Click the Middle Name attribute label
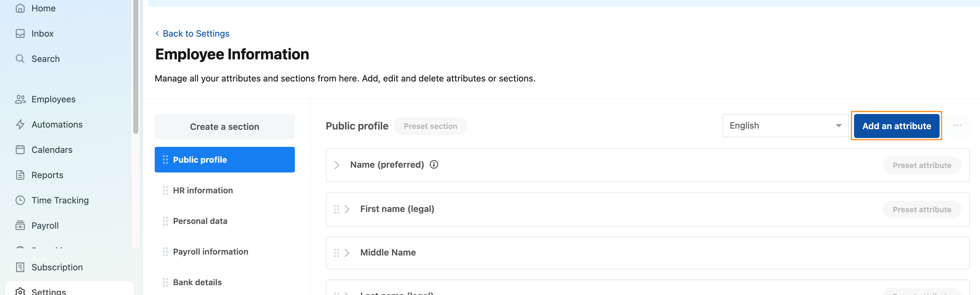 pyautogui.click(x=388, y=252)
